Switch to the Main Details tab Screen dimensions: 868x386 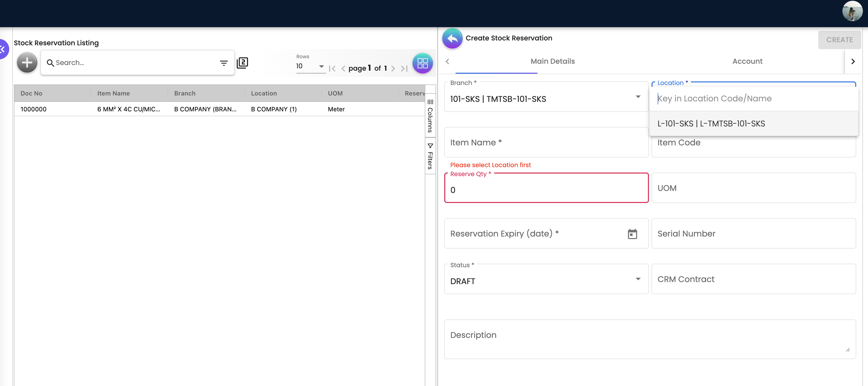(x=552, y=61)
